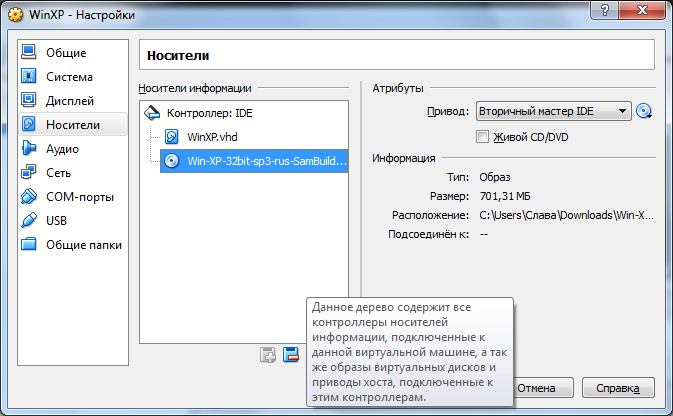Click the Сеть network icon
This screenshot has width=673, height=416.
pyautogui.click(x=29, y=172)
